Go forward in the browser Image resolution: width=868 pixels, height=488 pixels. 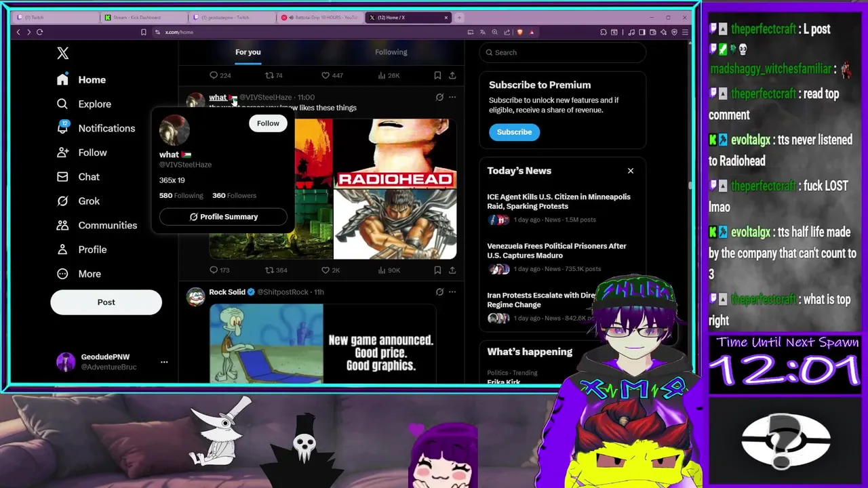pos(28,32)
